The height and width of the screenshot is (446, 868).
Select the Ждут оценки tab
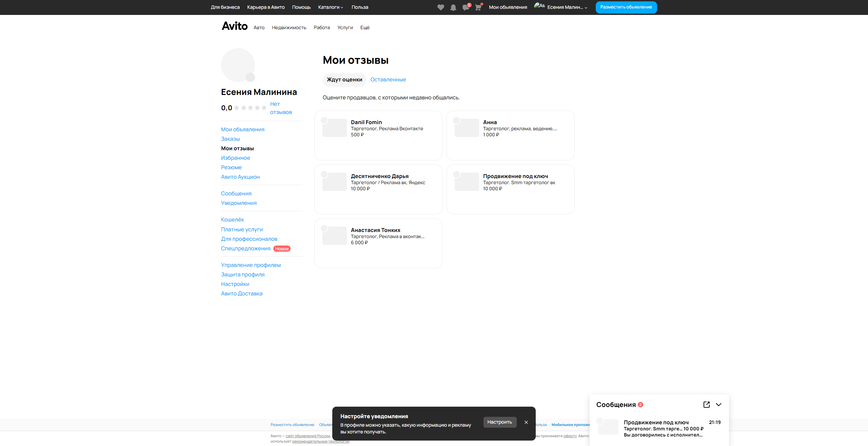pos(344,80)
